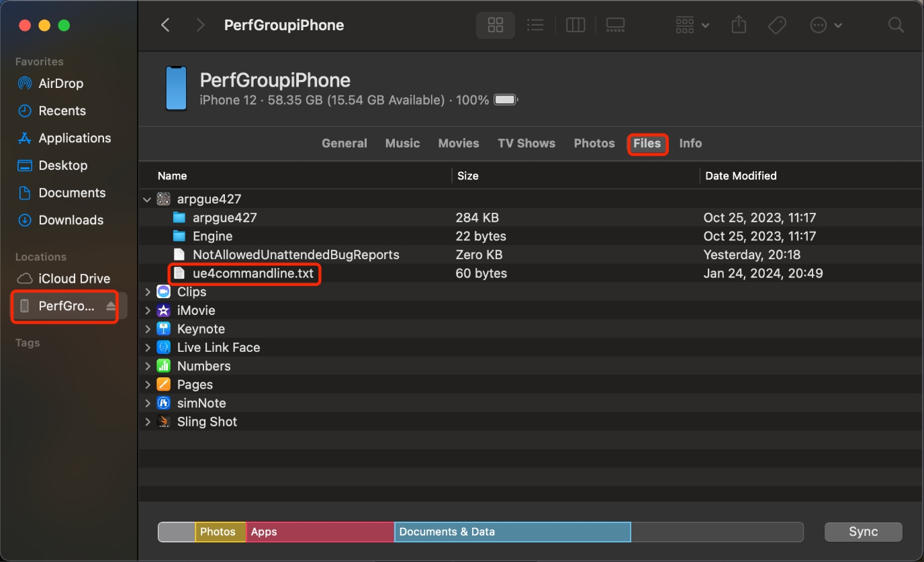Open AirDrop in the sidebar
The height and width of the screenshot is (562, 924).
60,84
